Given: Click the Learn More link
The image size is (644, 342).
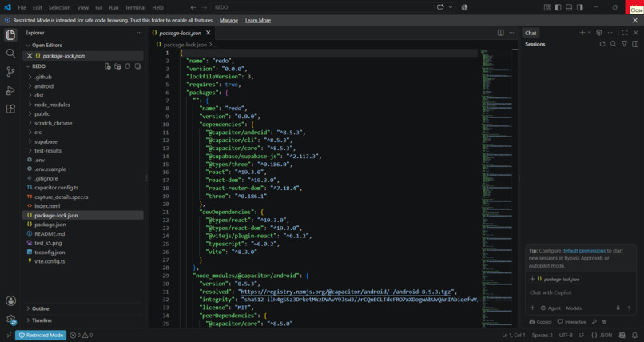Looking at the screenshot, I should click(x=258, y=21).
